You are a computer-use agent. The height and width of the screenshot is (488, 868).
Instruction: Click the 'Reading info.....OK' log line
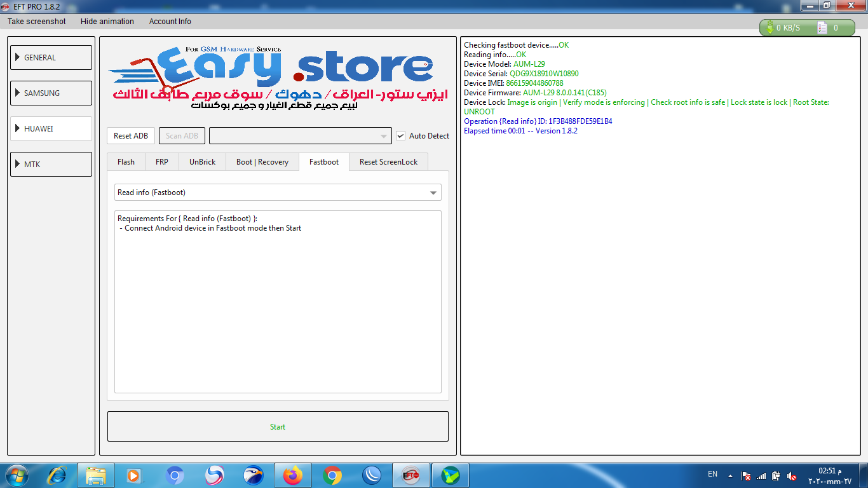point(495,55)
